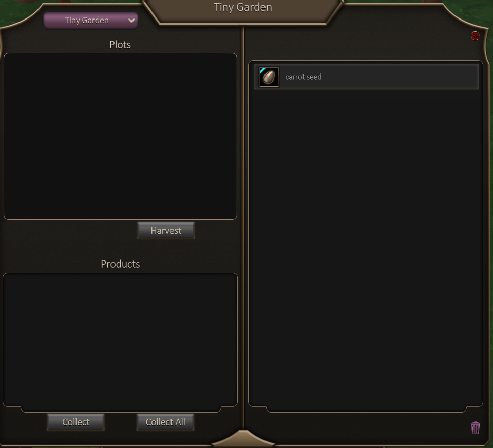Viewport: 493px width, 448px height.
Task: Open the purple Tiny Garden selector
Action: [90, 21]
